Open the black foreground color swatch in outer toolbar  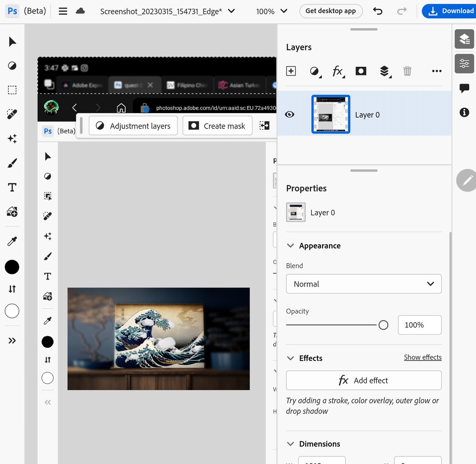(12, 267)
